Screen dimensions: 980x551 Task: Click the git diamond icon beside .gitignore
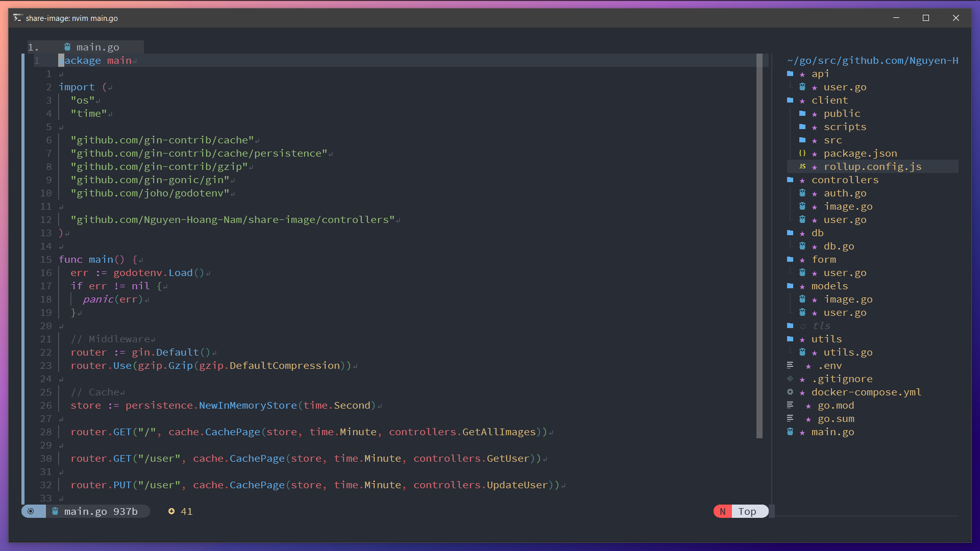click(790, 379)
